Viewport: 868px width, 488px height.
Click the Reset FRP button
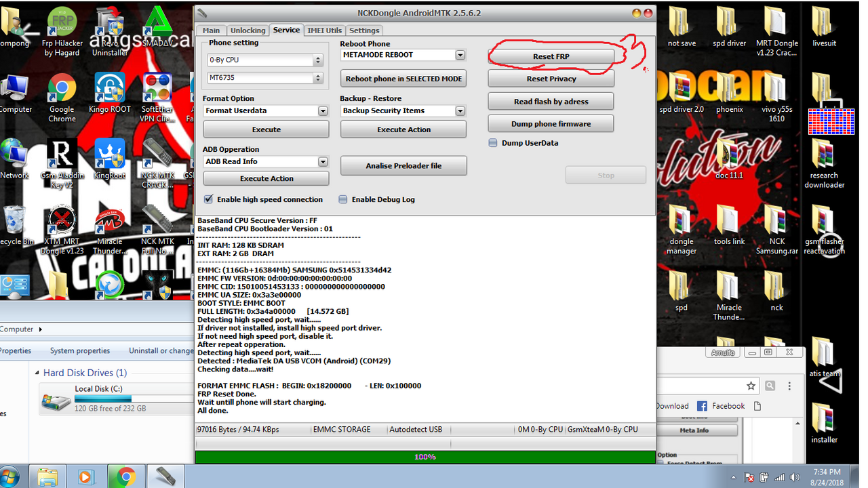tap(551, 57)
